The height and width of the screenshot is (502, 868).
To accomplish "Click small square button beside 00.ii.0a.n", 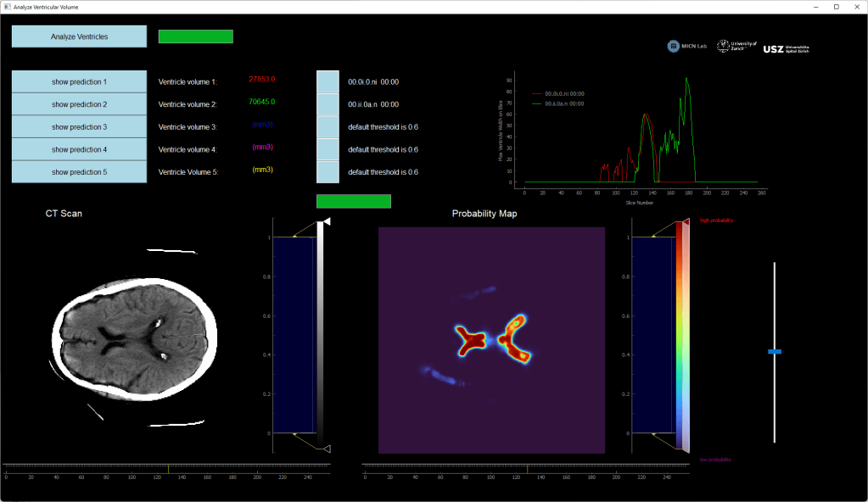I will tap(328, 104).
